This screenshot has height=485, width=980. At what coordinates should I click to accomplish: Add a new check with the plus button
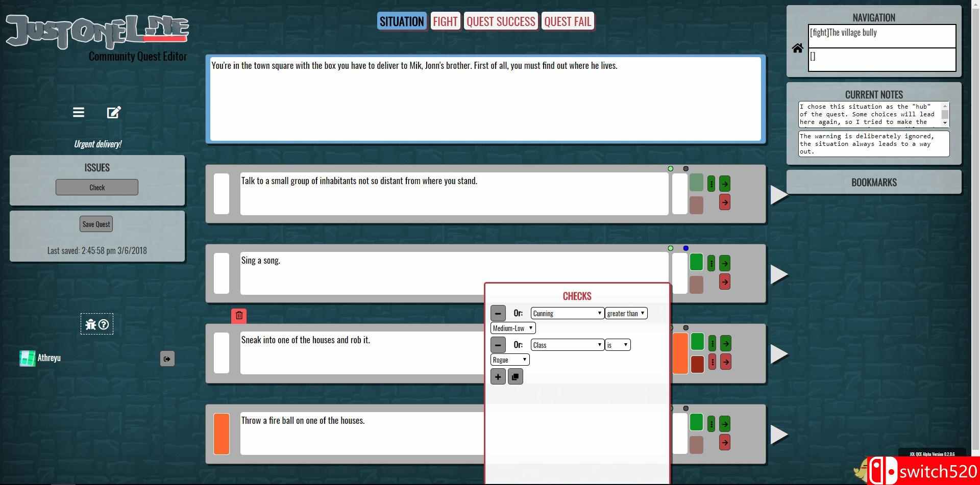[x=498, y=377]
